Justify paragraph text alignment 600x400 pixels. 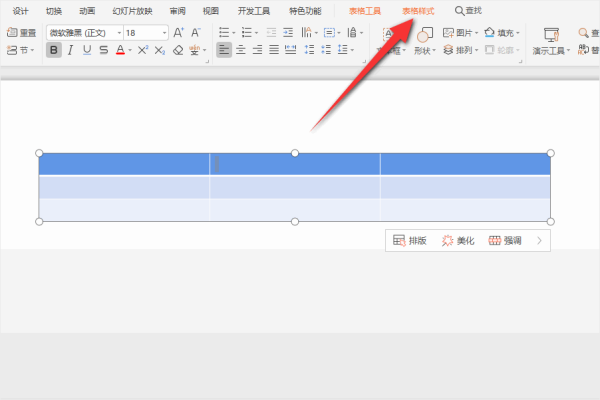tap(274, 50)
